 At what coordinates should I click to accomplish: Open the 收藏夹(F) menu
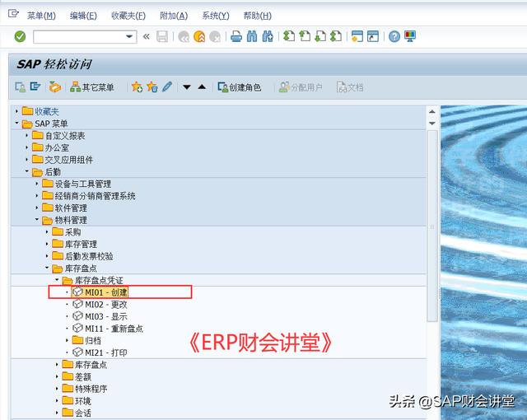128,16
